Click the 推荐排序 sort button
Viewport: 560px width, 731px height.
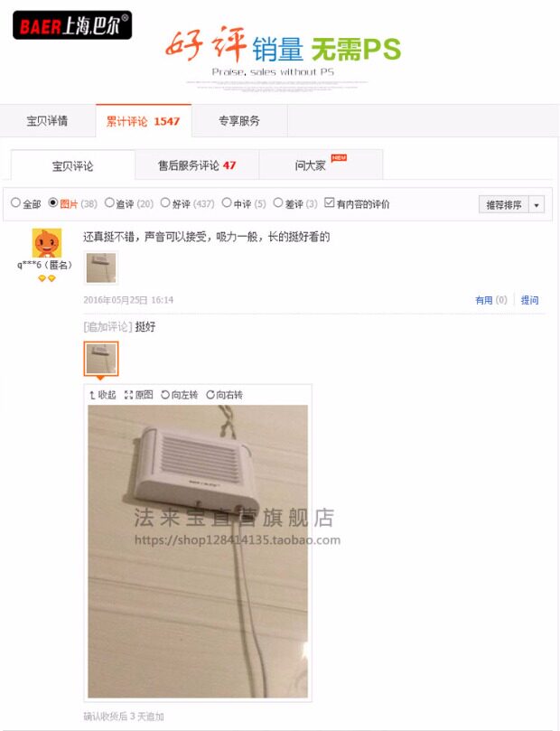(x=504, y=204)
